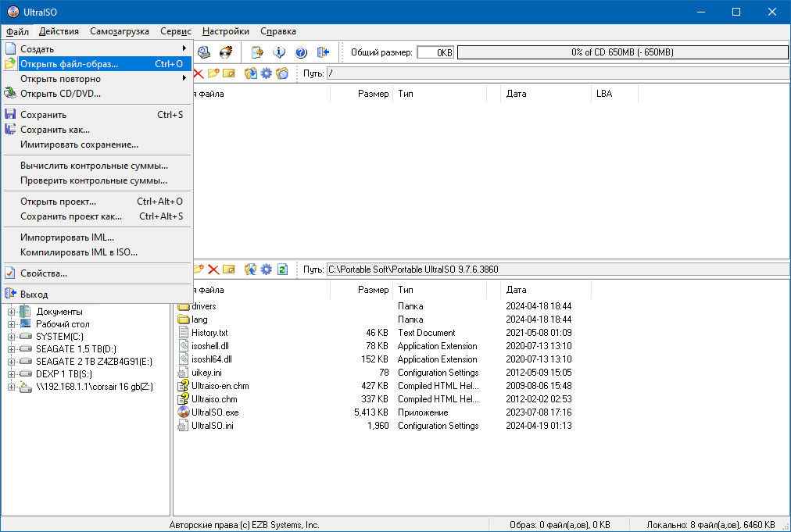Open help using the question mark icon

301,52
